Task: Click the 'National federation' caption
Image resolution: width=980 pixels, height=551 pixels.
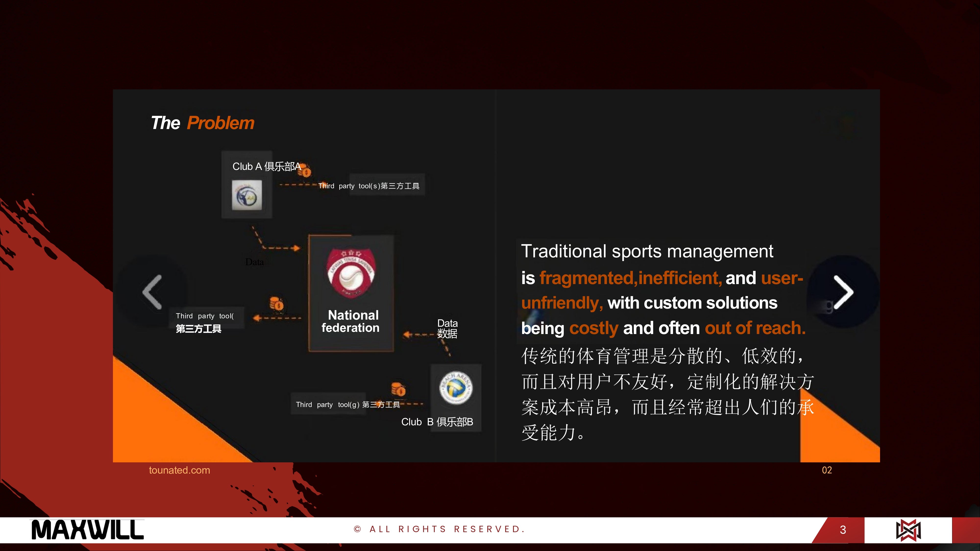Action: (351, 321)
